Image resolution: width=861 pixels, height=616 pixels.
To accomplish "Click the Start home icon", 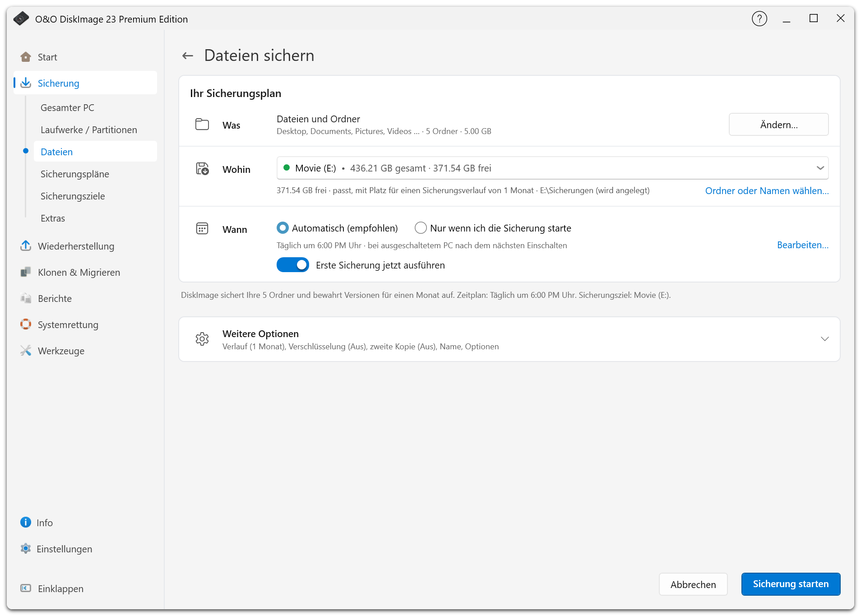I will tap(26, 57).
